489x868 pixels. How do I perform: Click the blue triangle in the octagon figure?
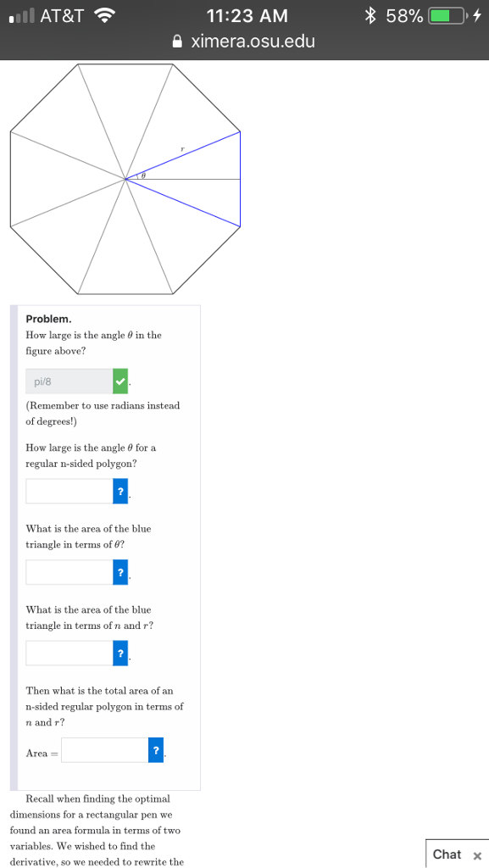coord(186,178)
